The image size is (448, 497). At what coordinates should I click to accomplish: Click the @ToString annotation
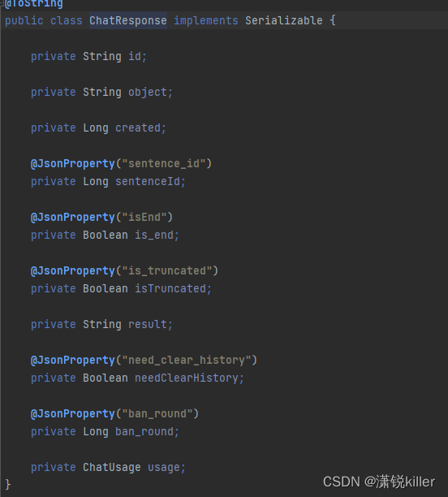coord(34,3)
